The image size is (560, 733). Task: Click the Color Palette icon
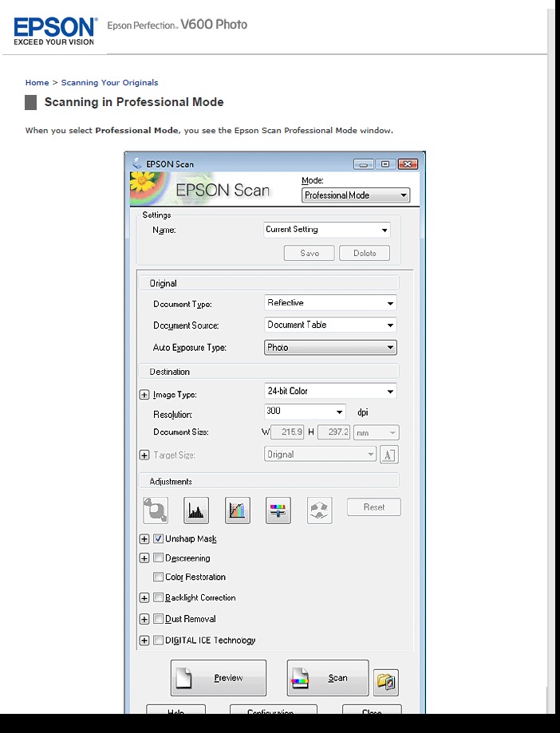pyautogui.click(x=320, y=510)
